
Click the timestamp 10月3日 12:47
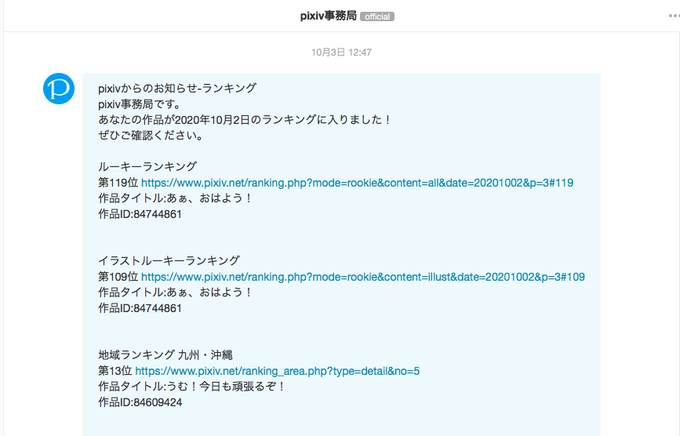[341, 52]
